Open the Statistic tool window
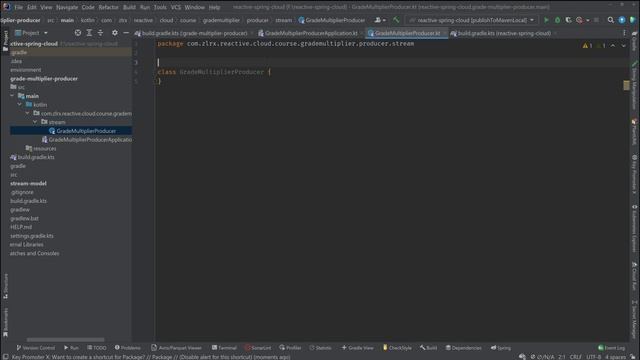This screenshot has height=360, width=640. (320, 348)
